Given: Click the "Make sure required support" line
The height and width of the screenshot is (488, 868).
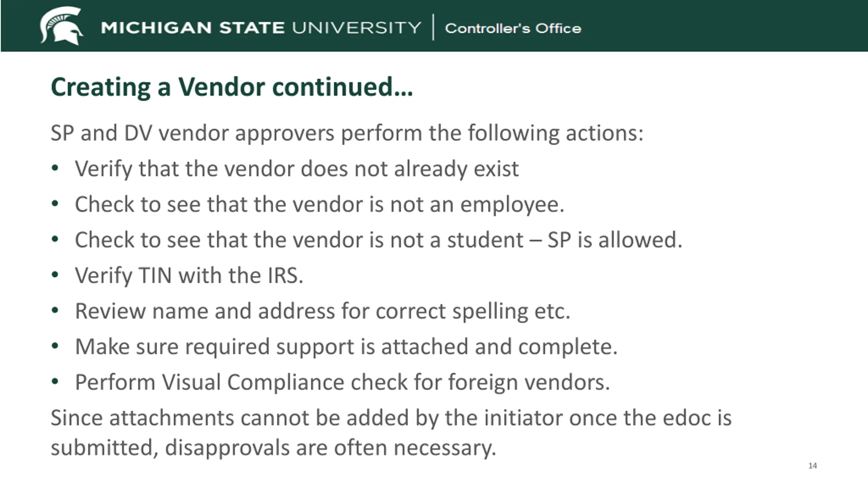Looking at the screenshot, I should tap(346, 346).
